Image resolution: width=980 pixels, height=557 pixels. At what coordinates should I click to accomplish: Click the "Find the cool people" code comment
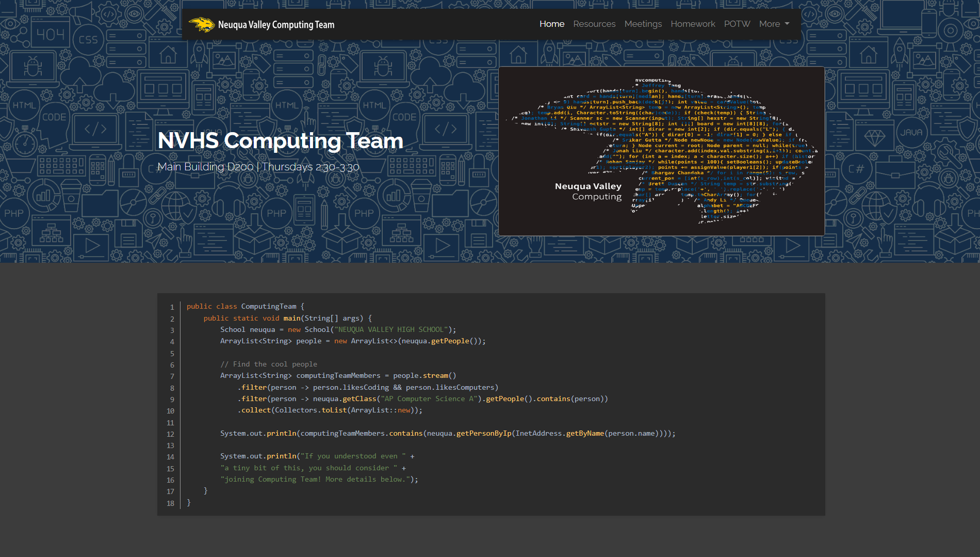coord(269,364)
